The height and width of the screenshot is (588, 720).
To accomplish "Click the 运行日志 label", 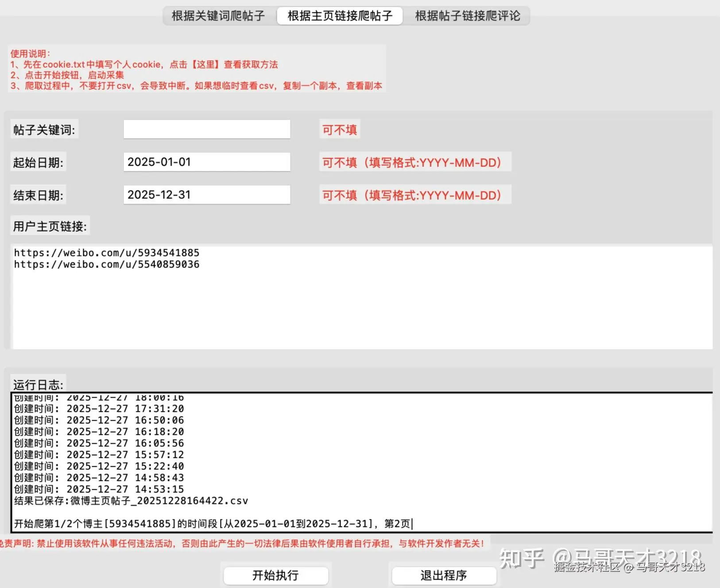I will [x=38, y=384].
